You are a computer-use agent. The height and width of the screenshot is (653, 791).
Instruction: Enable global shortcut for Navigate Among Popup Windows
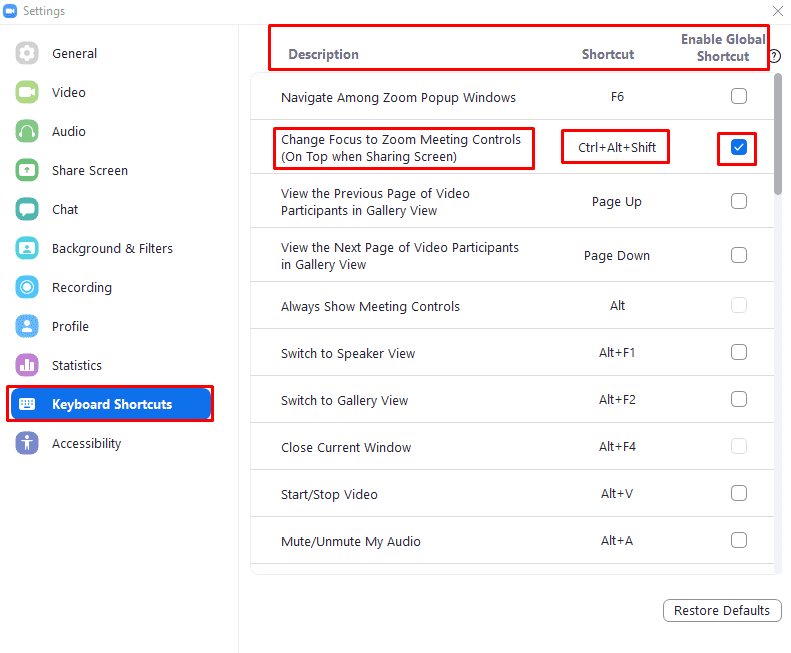click(739, 96)
